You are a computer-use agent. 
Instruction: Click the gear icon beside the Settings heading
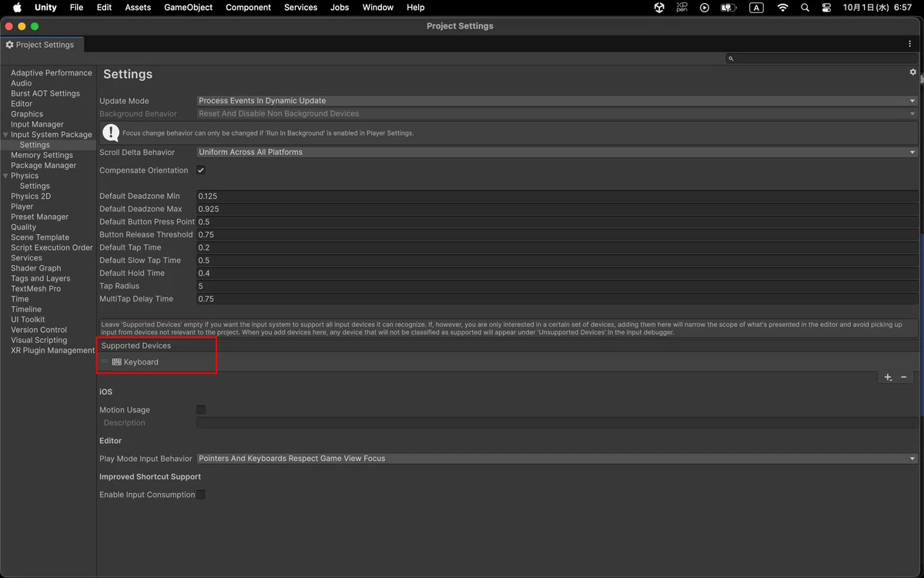pyautogui.click(x=913, y=72)
